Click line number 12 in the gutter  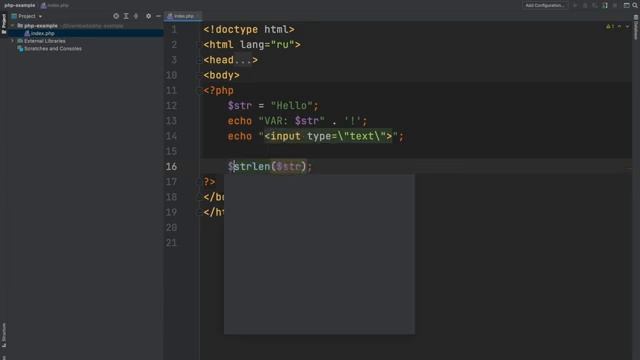pos(171,106)
